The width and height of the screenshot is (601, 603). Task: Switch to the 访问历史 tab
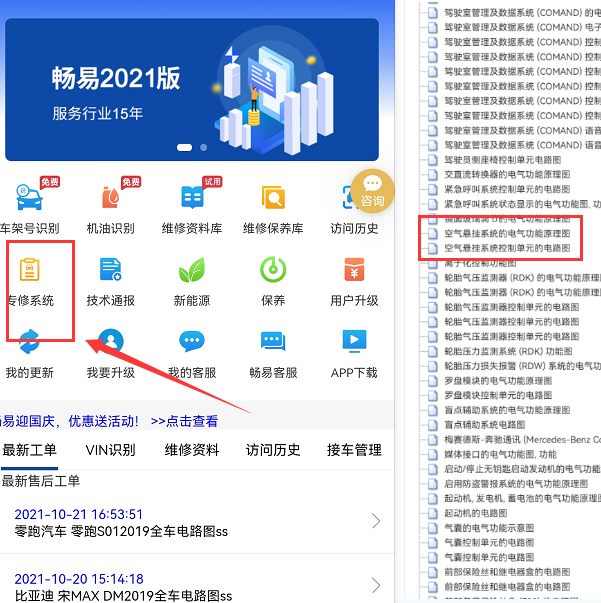pos(273,450)
